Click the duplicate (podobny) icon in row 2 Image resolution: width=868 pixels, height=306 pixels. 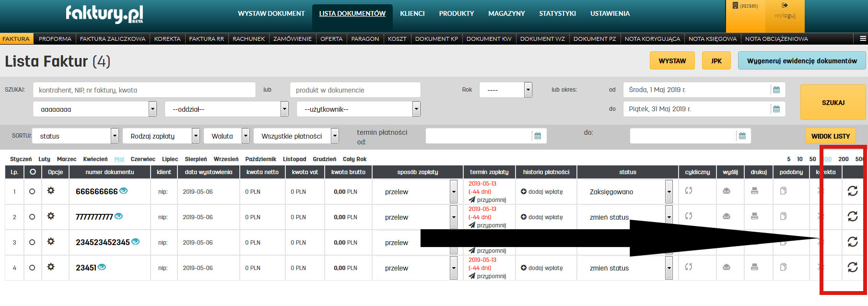tap(783, 216)
